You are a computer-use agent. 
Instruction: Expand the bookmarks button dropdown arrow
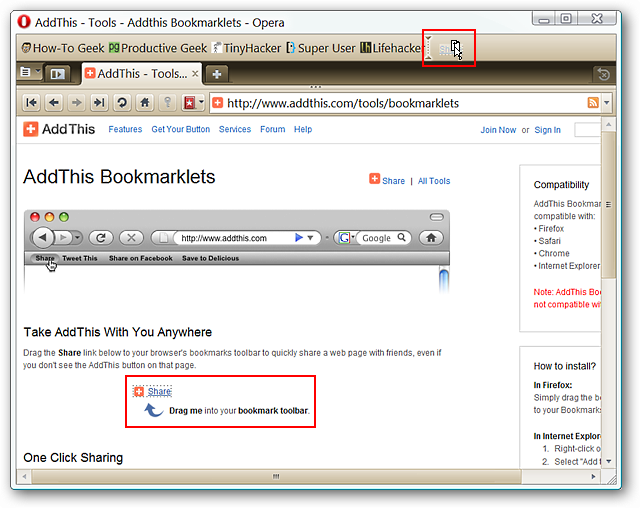201,102
